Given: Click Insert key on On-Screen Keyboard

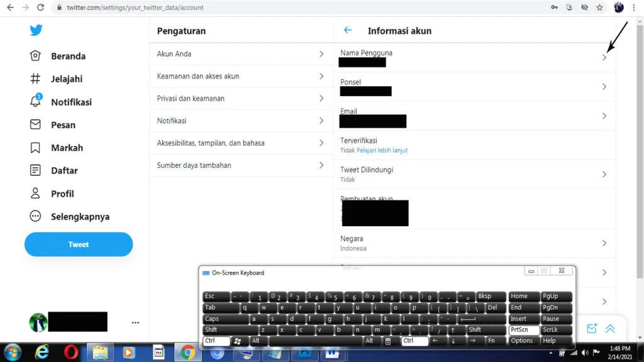Looking at the screenshot, I should [x=523, y=319].
